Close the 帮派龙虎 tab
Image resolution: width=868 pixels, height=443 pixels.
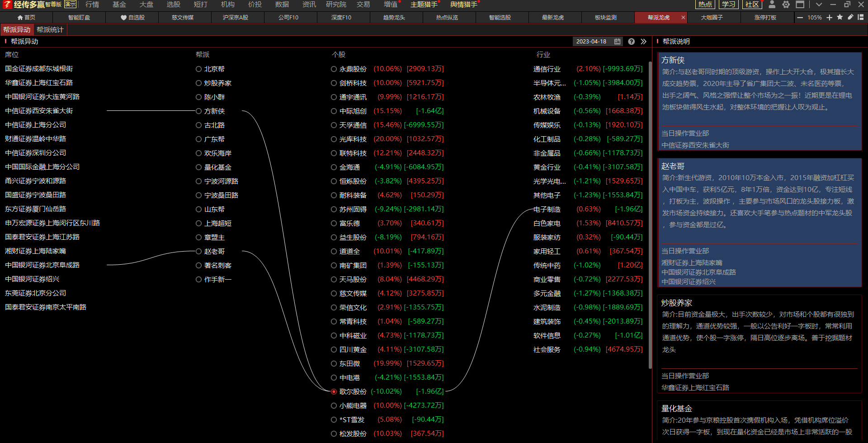click(683, 18)
